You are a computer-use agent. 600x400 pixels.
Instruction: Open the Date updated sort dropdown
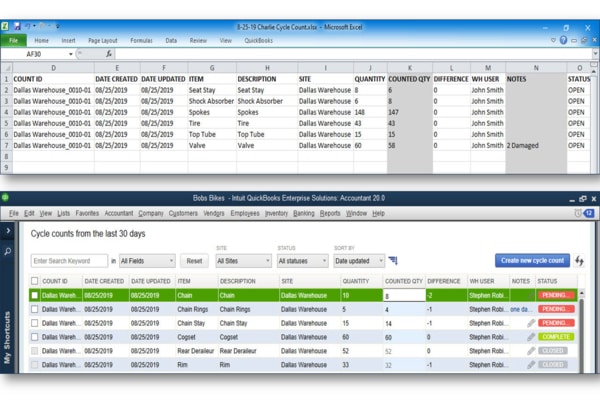click(359, 261)
